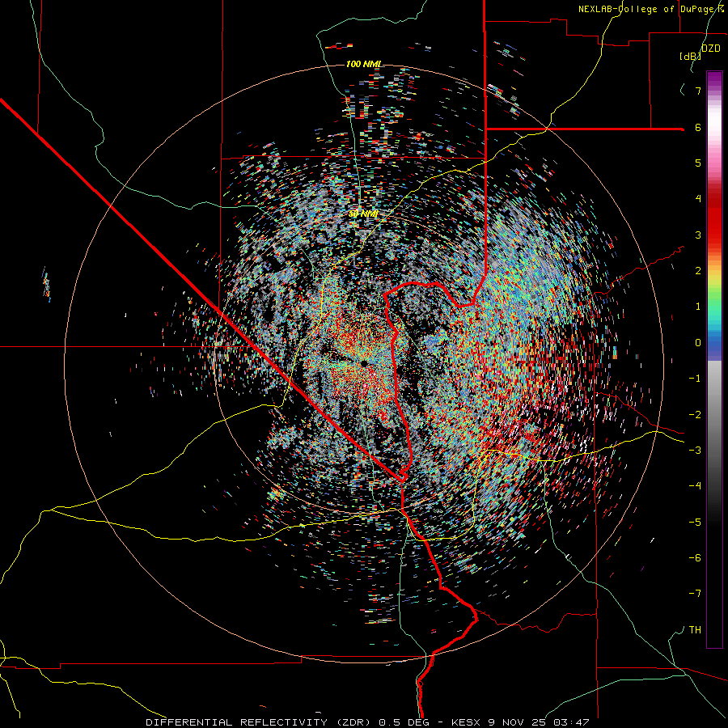Click the "DIFFERENTIAL REFLECTIVITY" product title text

[x=236, y=722]
